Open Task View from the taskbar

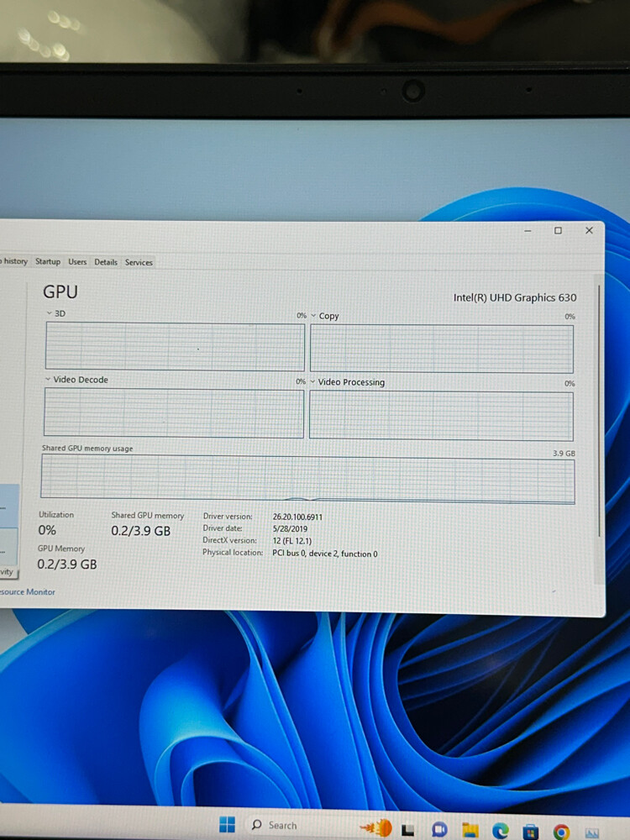(x=408, y=830)
